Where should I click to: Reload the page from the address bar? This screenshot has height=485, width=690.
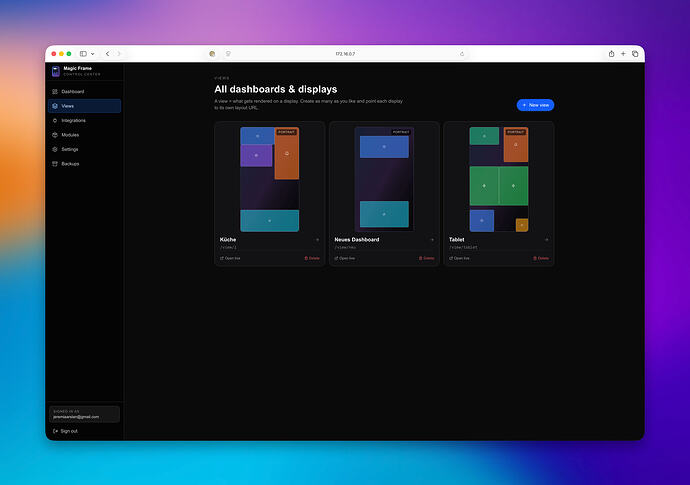pos(462,54)
